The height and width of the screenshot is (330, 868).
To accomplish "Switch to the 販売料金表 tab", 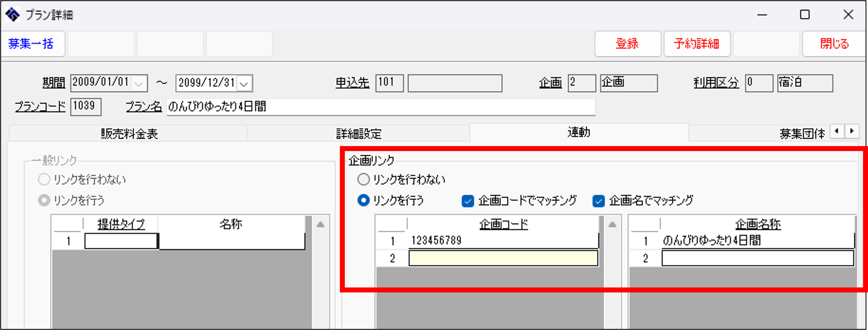I will tap(129, 134).
